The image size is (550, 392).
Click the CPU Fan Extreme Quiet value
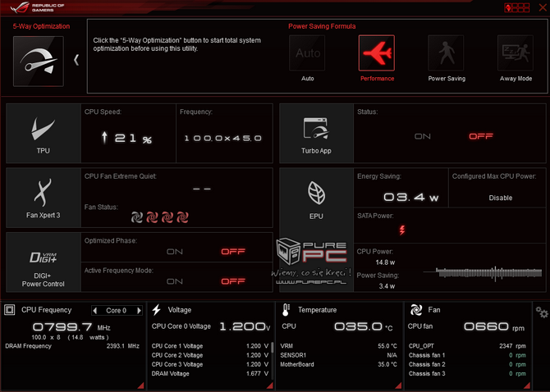(x=202, y=189)
